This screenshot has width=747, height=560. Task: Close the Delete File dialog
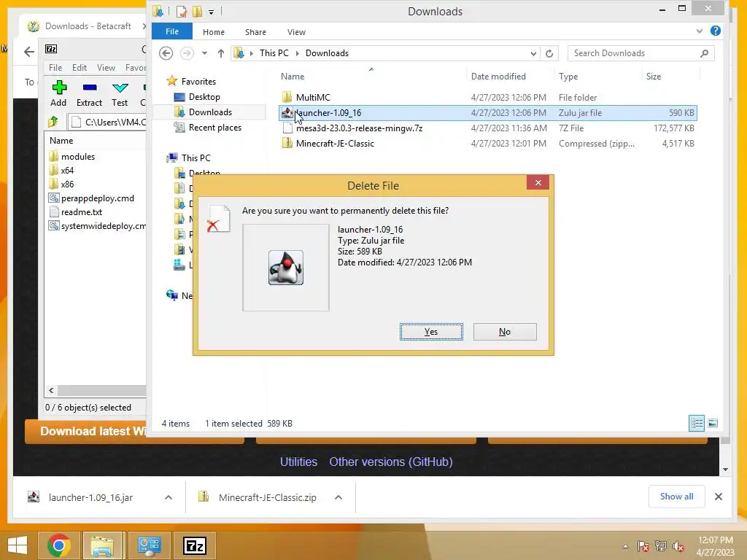coord(538,182)
